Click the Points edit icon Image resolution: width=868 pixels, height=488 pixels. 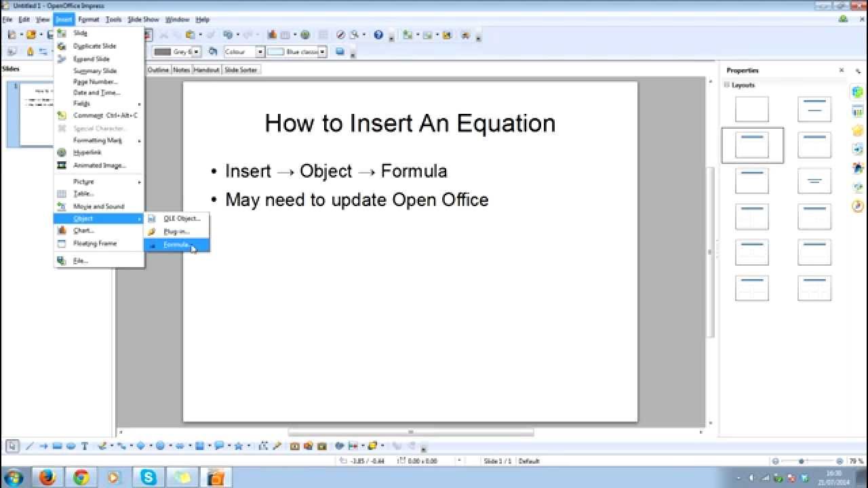click(x=263, y=446)
